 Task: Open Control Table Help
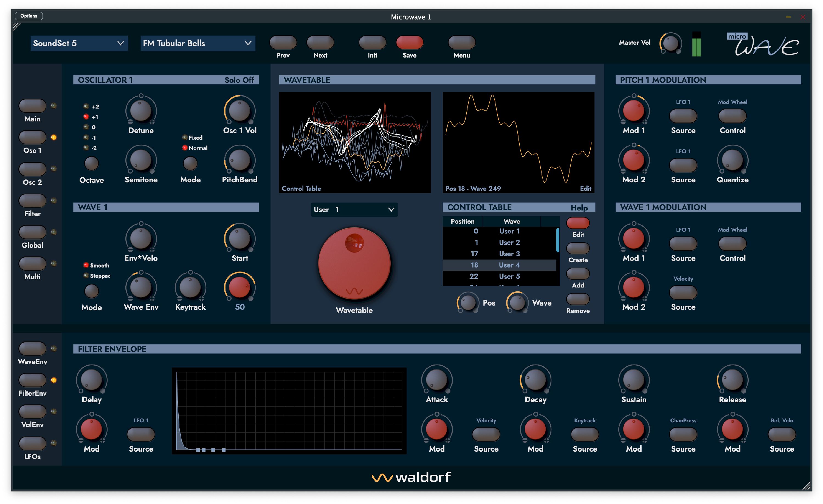pos(579,208)
